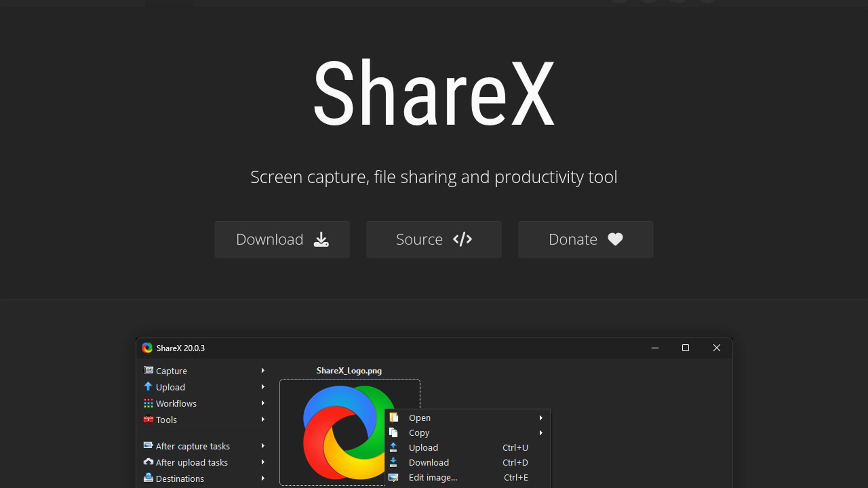Viewport: 868px width, 488px height.
Task: Expand the Upload submenu arrow in sidebar
Action: (x=263, y=387)
